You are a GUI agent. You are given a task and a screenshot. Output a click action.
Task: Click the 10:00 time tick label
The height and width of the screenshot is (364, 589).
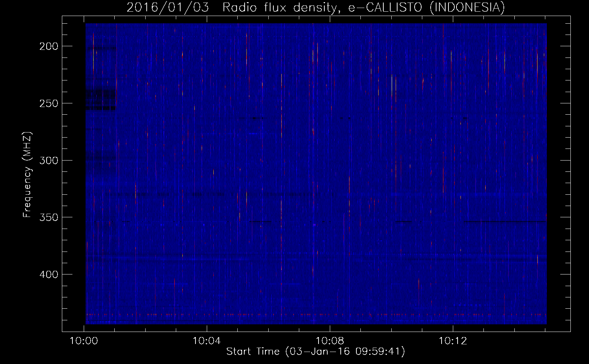84,341
